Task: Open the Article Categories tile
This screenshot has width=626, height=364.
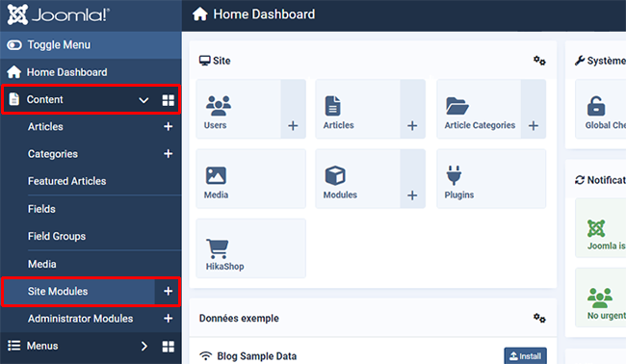Action: pyautogui.click(x=479, y=109)
